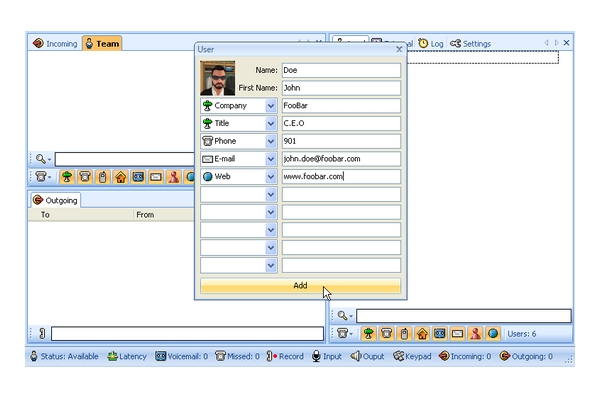The image size is (600, 399).
Task: Select the Outgoing tab
Action: click(55, 200)
